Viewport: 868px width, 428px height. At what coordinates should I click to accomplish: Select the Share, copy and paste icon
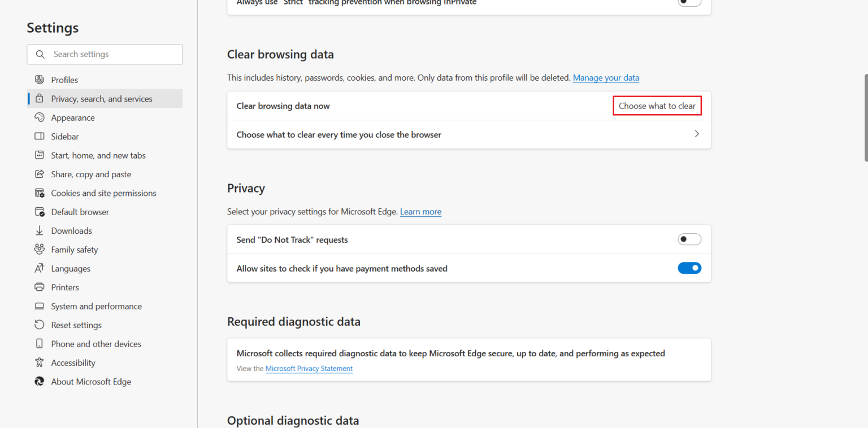pos(39,174)
